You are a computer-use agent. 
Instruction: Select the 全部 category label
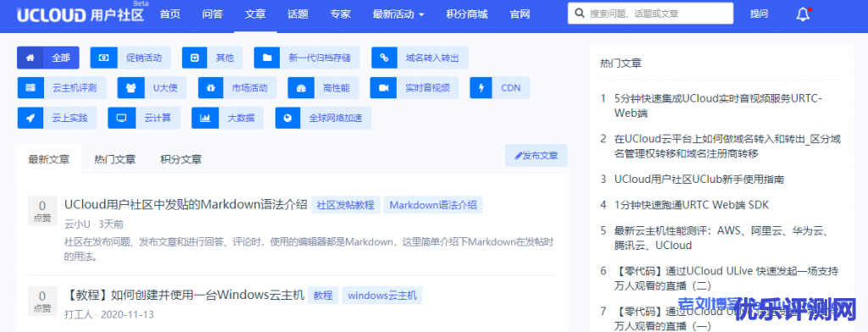tap(61, 58)
